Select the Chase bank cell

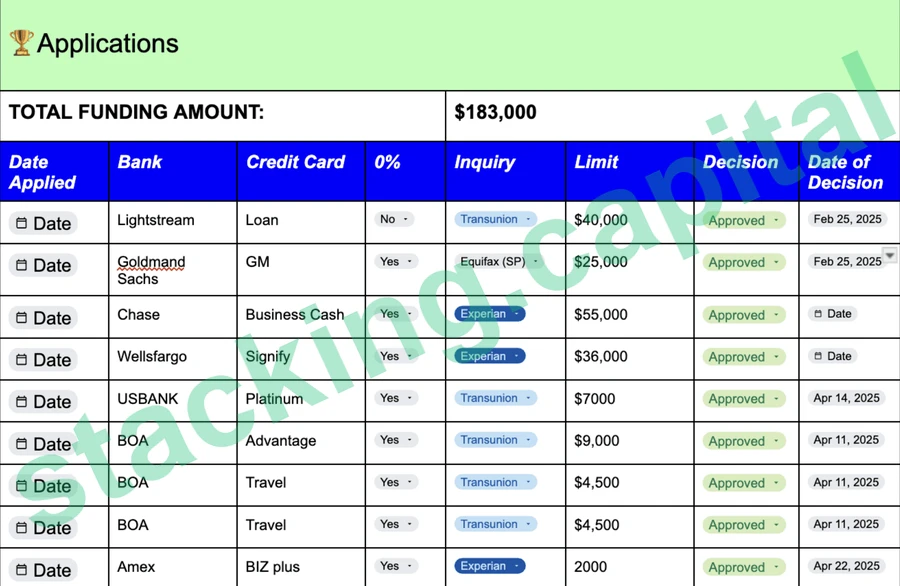point(173,317)
